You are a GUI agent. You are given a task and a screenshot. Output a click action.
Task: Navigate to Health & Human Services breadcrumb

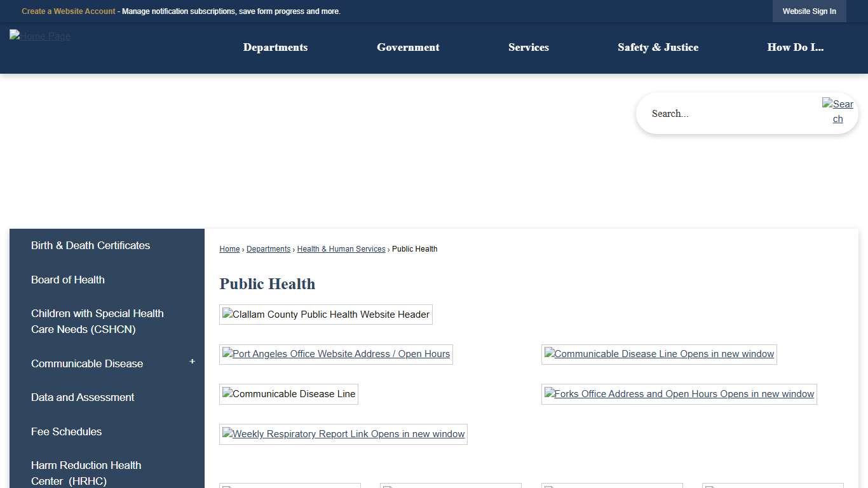point(341,248)
